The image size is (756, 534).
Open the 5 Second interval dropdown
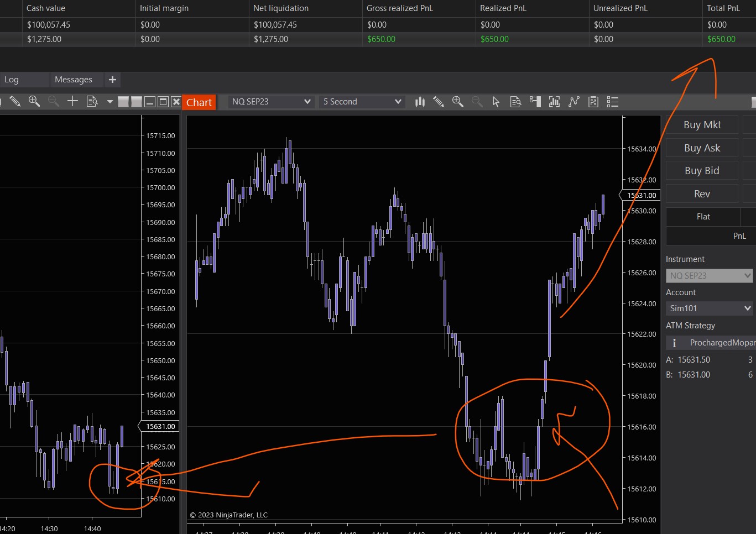(x=362, y=102)
